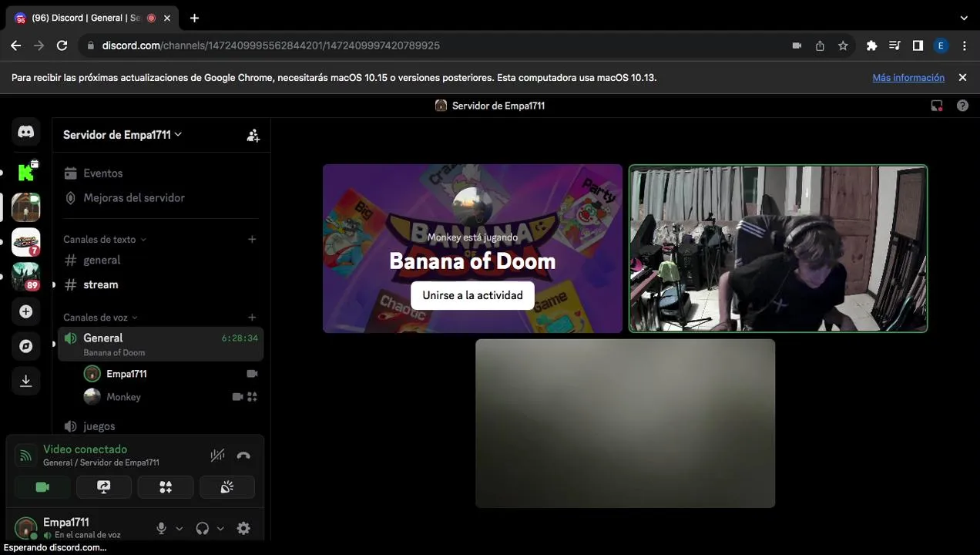
Task: Open Empa1711 user panel avatar
Action: 25,528
